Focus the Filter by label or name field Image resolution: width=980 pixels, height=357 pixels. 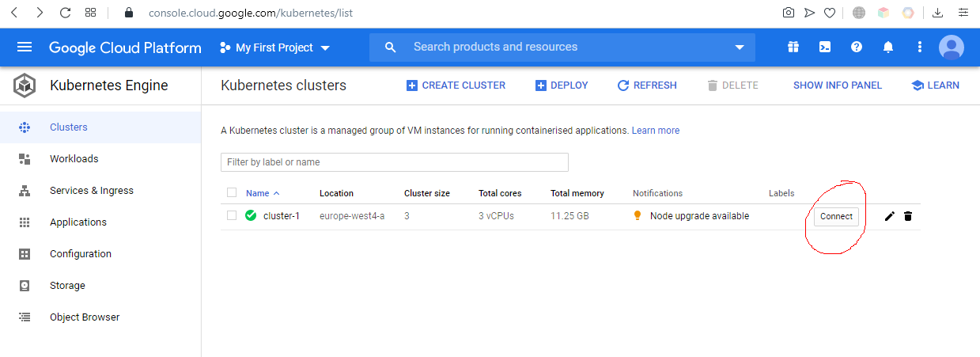[394, 162]
